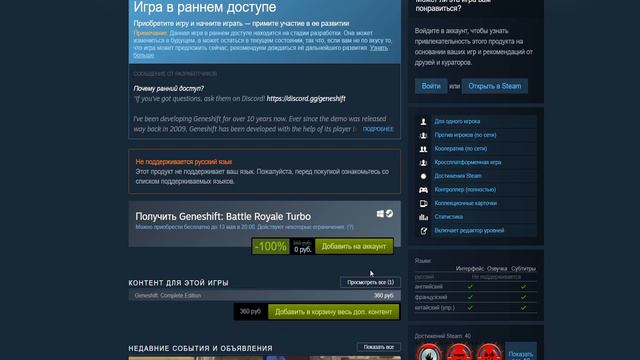Click the '0 руб.' price label
The width and height of the screenshot is (640, 360).
point(302,249)
